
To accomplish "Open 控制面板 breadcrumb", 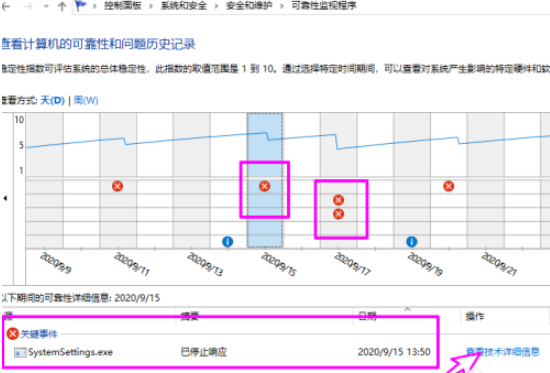I will [x=123, y=6].
